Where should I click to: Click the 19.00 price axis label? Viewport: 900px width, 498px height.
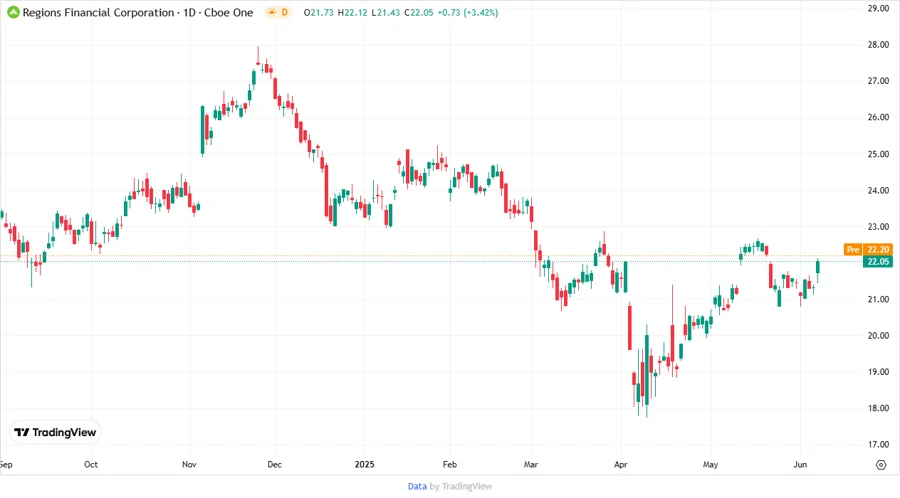coord(878,372)
